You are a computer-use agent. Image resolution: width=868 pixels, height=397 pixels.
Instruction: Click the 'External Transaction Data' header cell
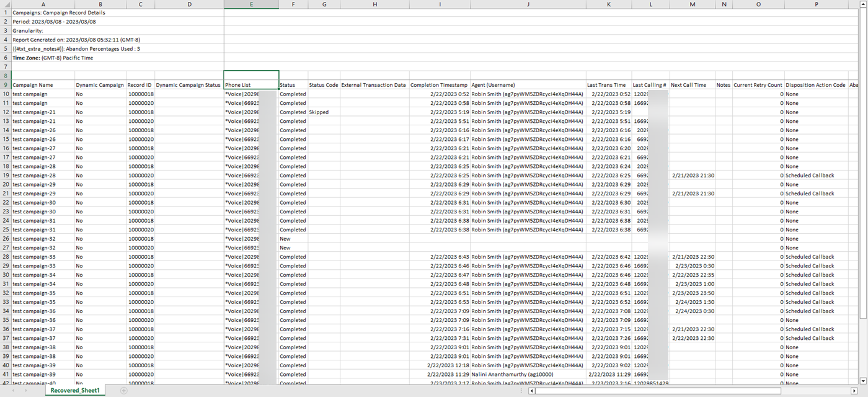(x=374, y=85)
